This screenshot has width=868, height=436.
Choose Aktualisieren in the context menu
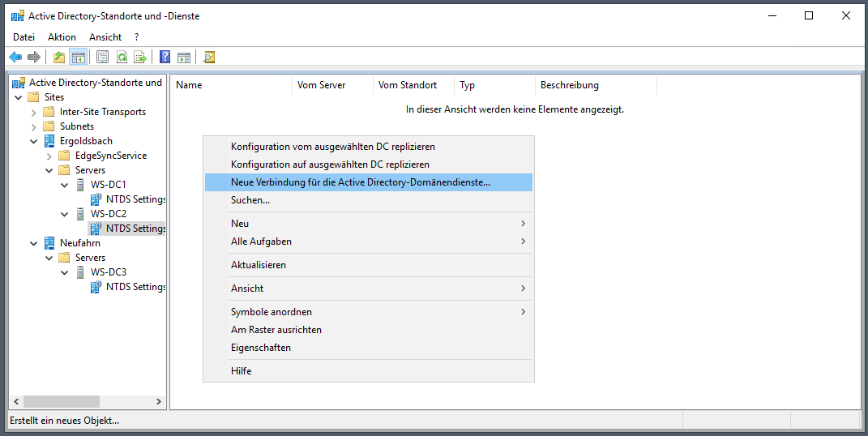click(369, 264)
